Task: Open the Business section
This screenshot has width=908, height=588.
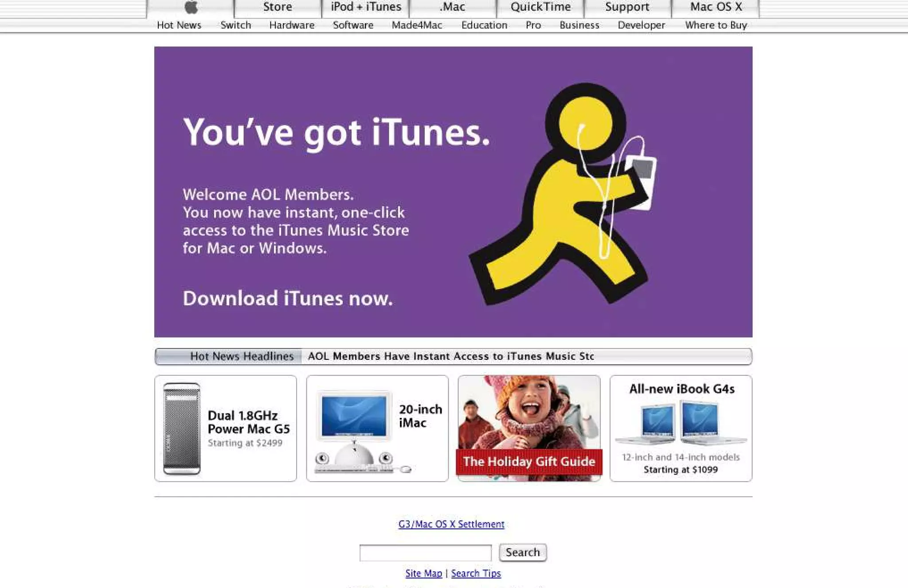Action: coord(579,25)
